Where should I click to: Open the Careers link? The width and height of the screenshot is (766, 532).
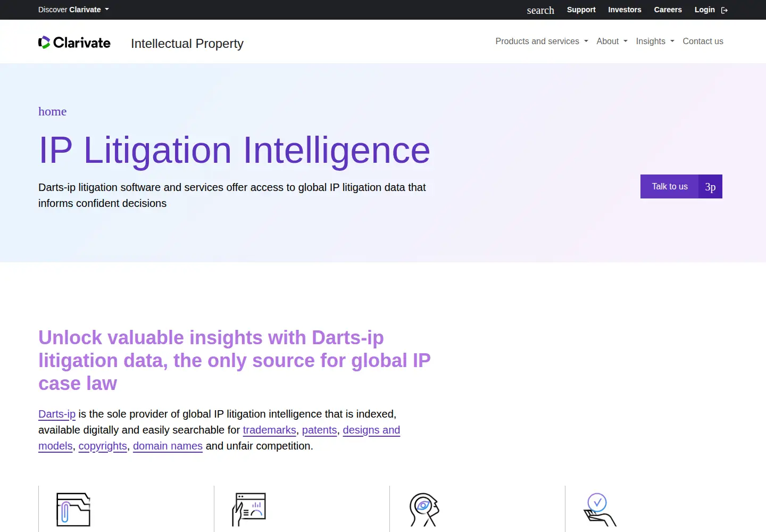pyautogui.click(x=668, y=10)
